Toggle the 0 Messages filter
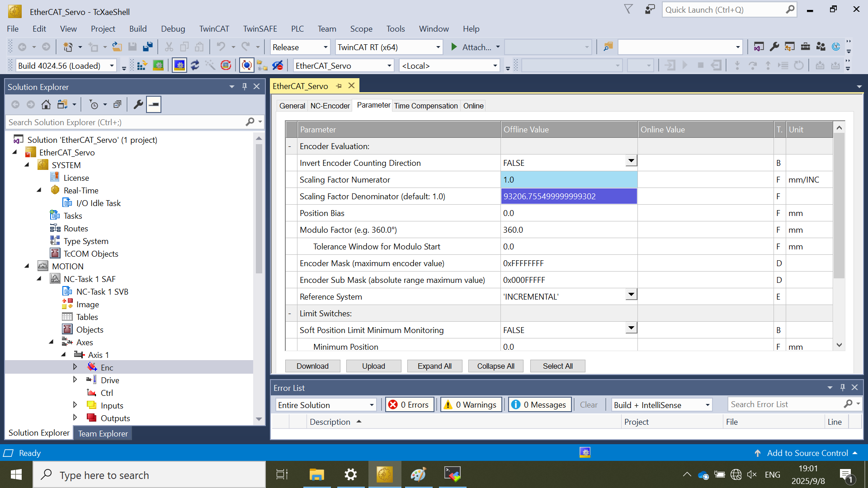This screenshot has height=488, width=868. click(540, 405)
